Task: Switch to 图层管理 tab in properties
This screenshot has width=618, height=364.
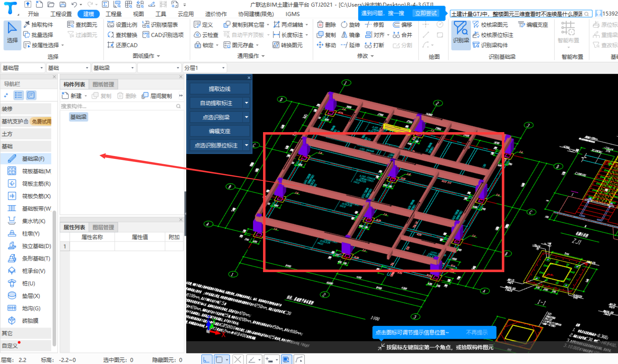Action: [103, 227]
